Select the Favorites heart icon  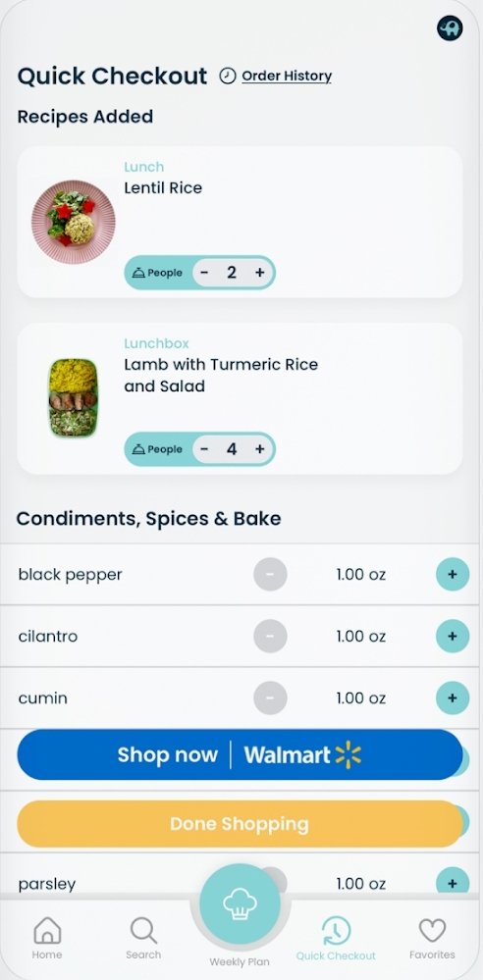[432, 931]
